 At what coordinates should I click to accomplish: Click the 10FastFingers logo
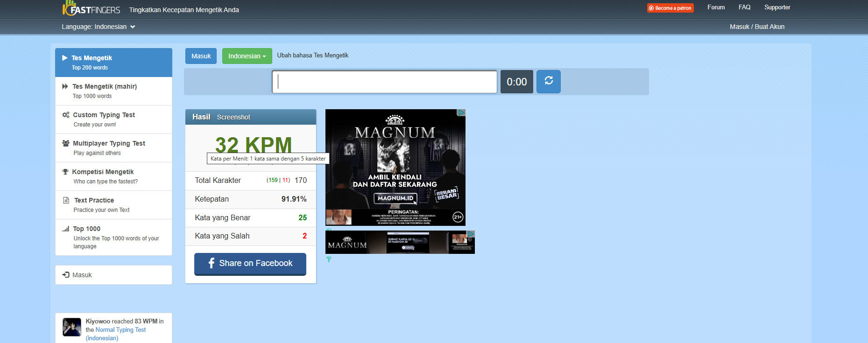click(92, 8)
